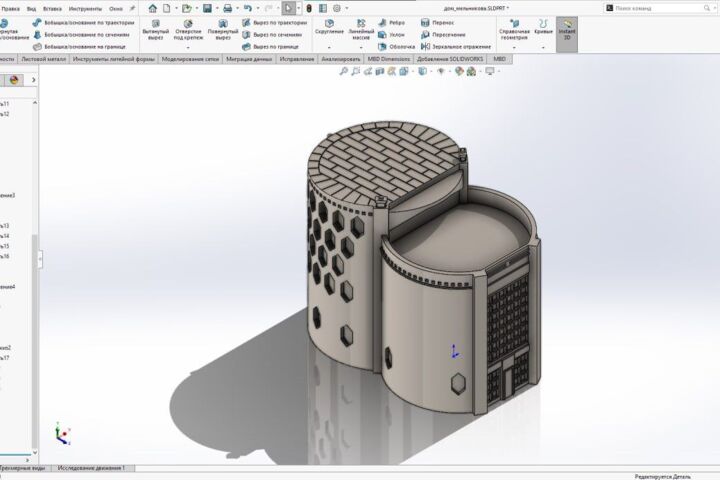Click Edit Appearance color ball in view toolbar
This screenshot has height=480, width=720.
pyautogui.click(x=459, y=71)
